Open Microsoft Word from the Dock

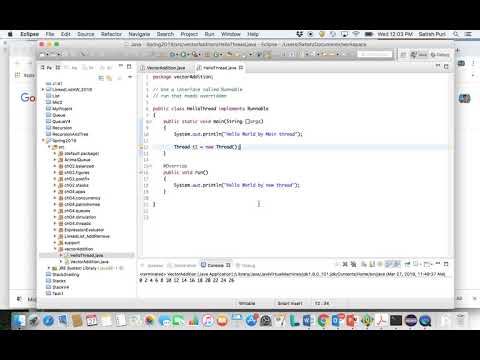pos(308,321)
